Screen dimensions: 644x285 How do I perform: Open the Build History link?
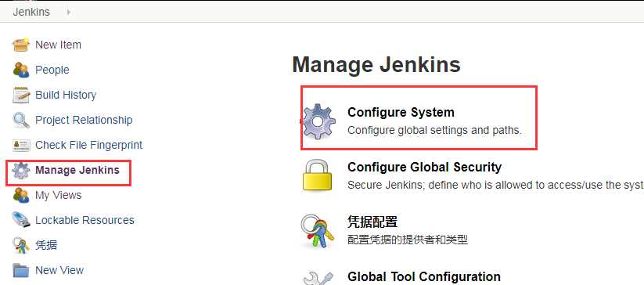(66, 95)
